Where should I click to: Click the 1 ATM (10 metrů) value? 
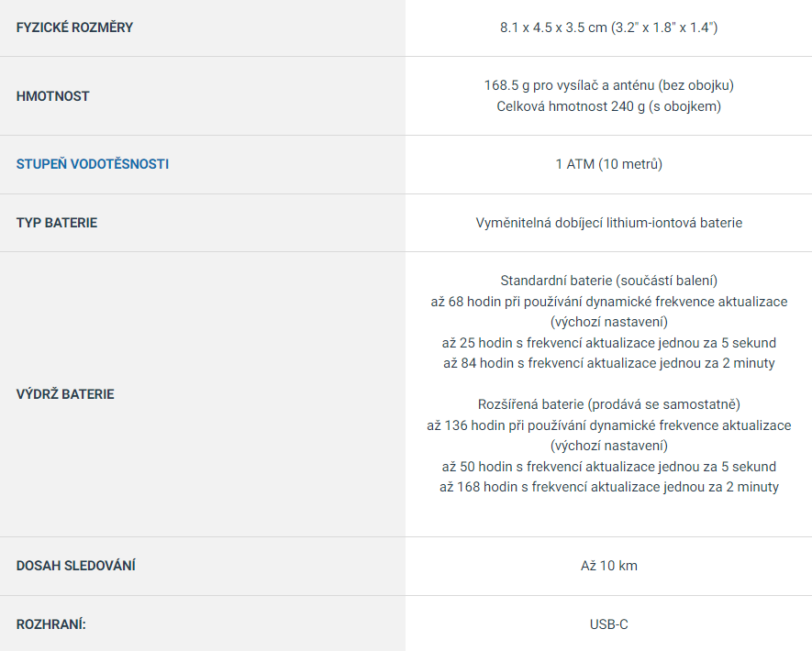coord(608,164)
